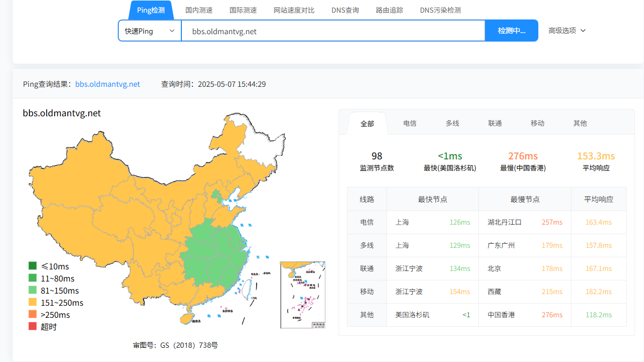
Task: Click the domain input field
Action: tap(333, 31)
